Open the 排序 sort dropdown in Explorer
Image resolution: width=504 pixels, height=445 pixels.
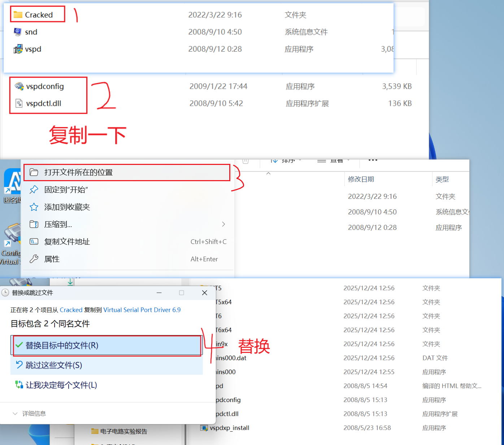pos(286,161)
